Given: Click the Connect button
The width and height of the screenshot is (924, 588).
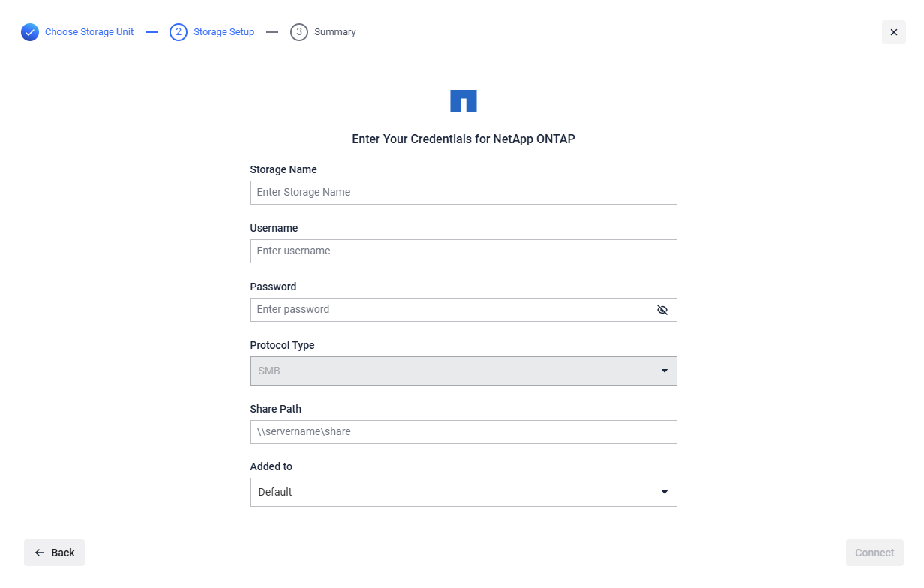Looking at the screenshot, I should coord(874,553).
